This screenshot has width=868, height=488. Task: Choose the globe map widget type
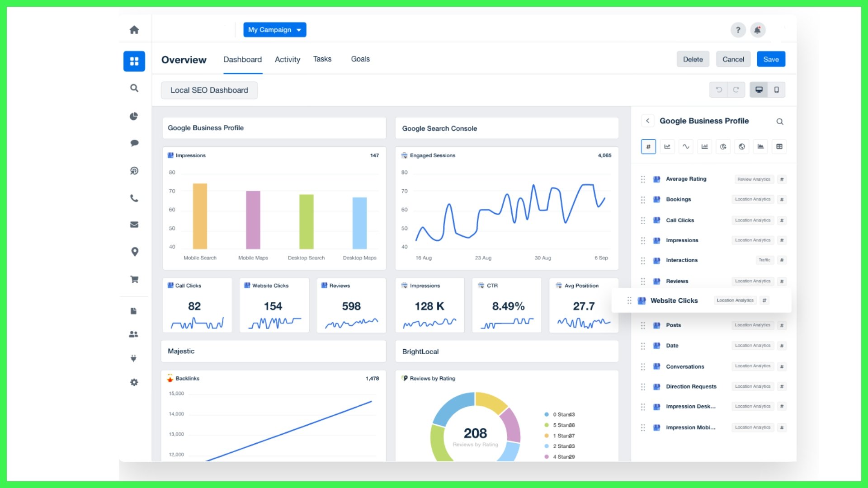point(742,146)
